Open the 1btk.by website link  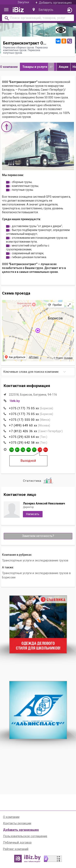tap(14, 401)
